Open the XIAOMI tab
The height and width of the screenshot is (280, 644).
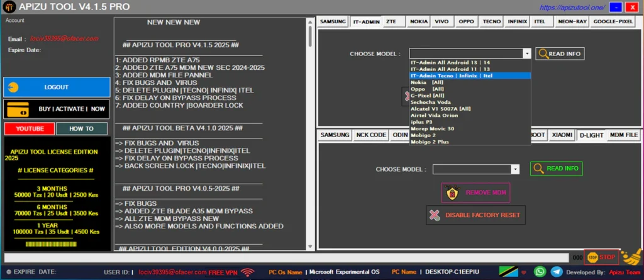click(562, 135)
